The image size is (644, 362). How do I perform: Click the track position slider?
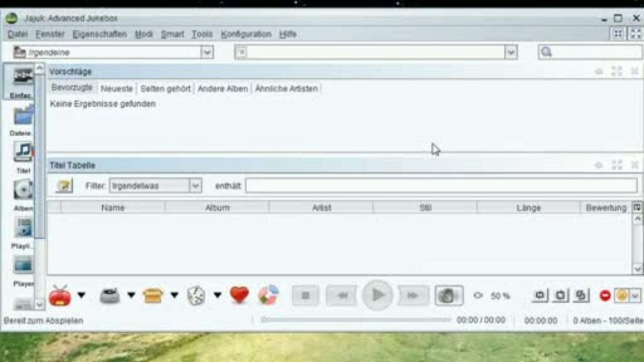(356, 320)
